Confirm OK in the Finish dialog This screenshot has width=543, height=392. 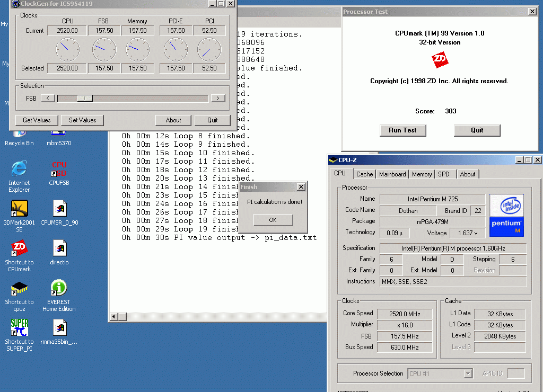coord(273,220)
